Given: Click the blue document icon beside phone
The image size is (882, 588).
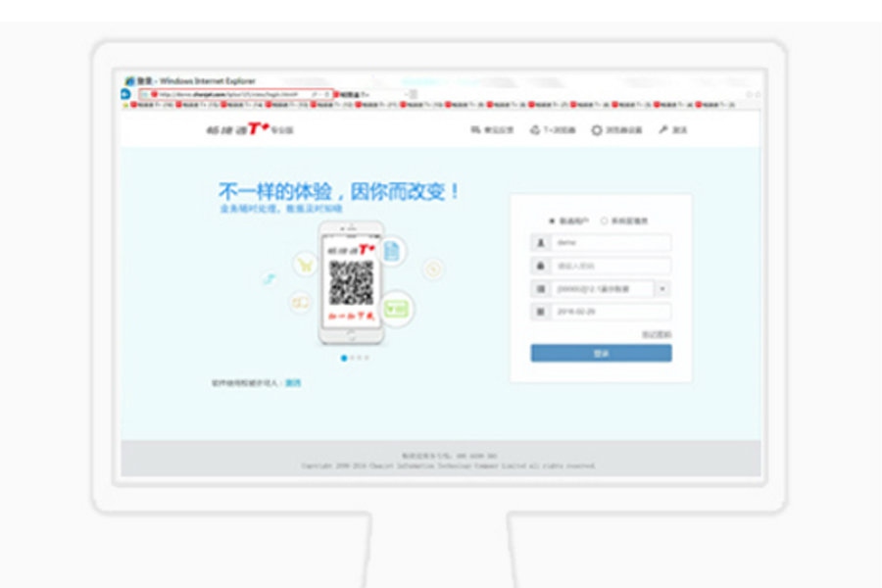Looking at the screenshot, I should (x=392, y=251).
